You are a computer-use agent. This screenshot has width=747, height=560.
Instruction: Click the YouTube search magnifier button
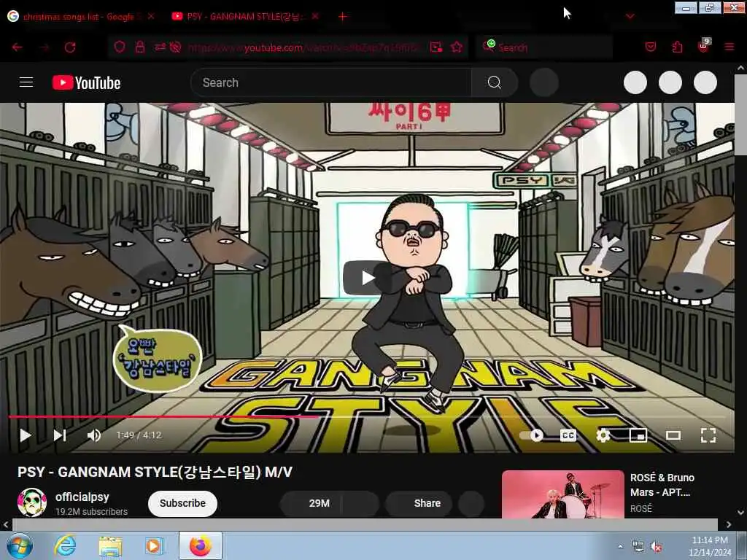click(494, 82)
